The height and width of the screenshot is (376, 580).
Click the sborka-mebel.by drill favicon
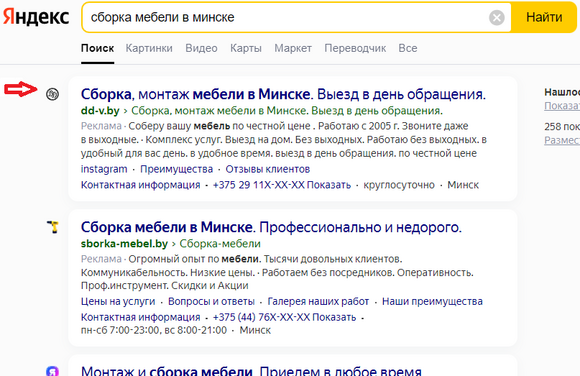[x=53, y=227]
